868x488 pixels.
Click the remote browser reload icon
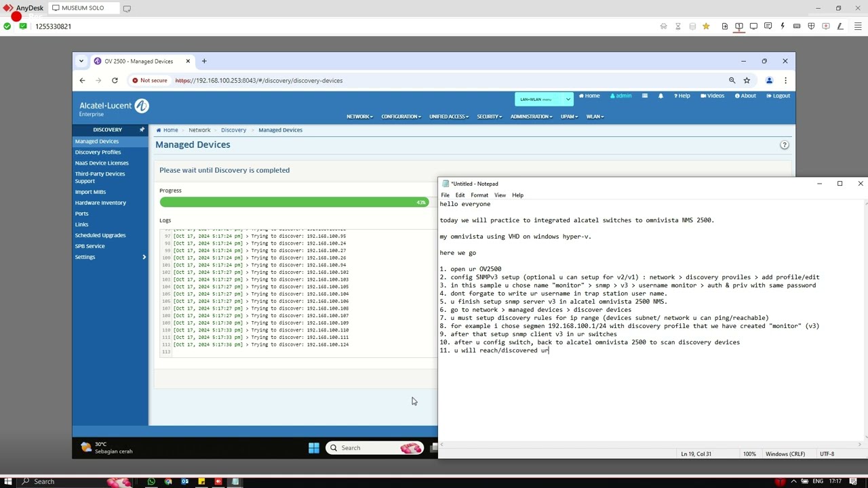[115, 80]
